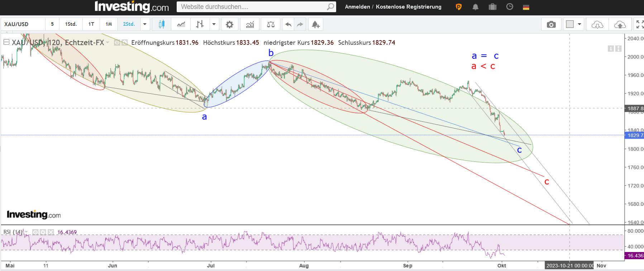Open RSI indicator settings gear
This screenshot has height=271, width=644.
pos(43,232)
